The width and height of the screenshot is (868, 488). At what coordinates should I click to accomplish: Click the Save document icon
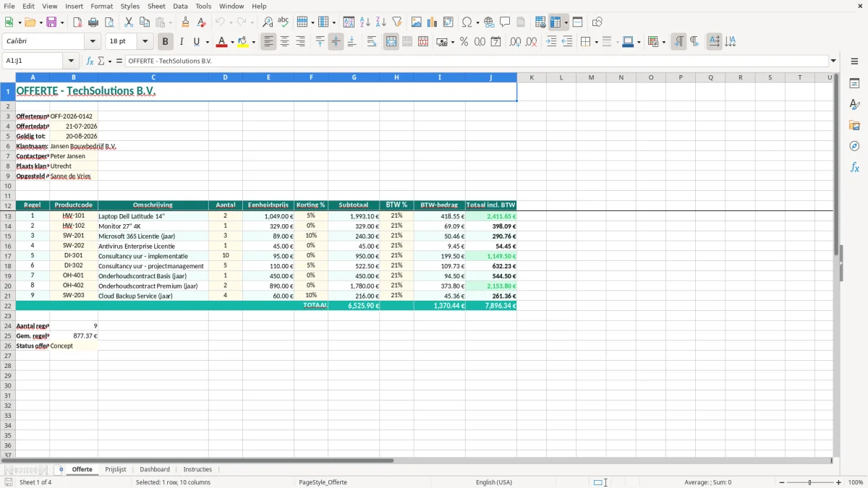(51, 22)
